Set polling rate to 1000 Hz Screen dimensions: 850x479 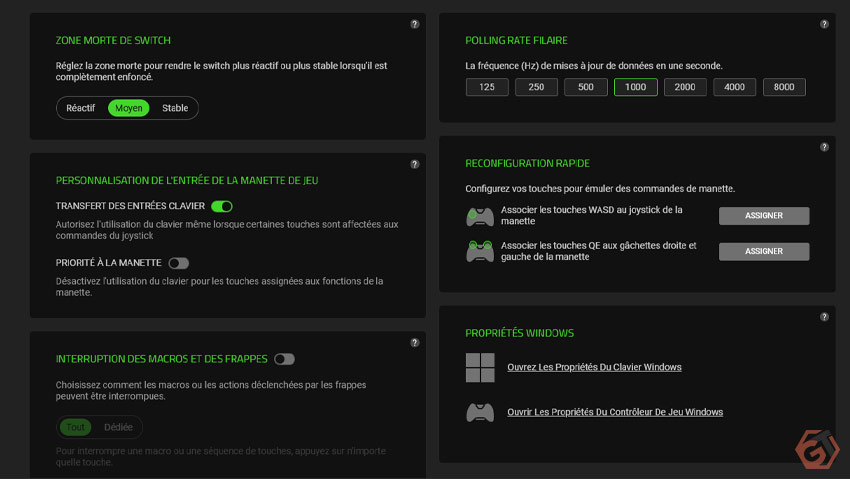tap(635, 87)
